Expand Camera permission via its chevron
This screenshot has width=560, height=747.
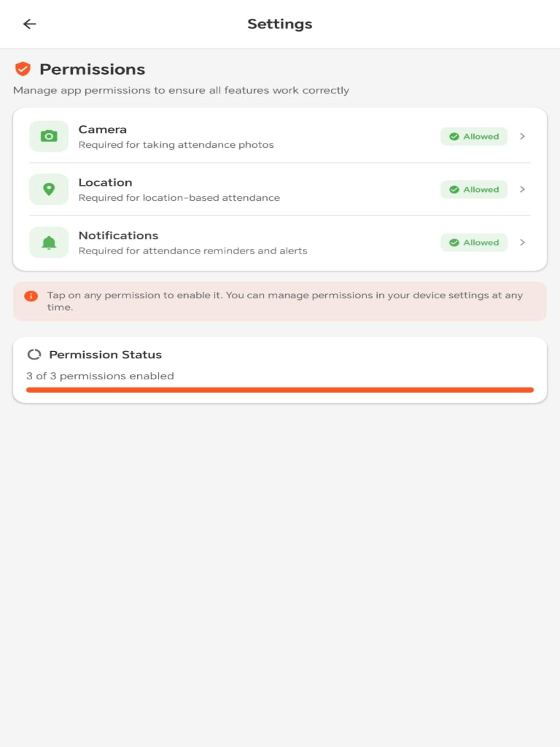523,136
